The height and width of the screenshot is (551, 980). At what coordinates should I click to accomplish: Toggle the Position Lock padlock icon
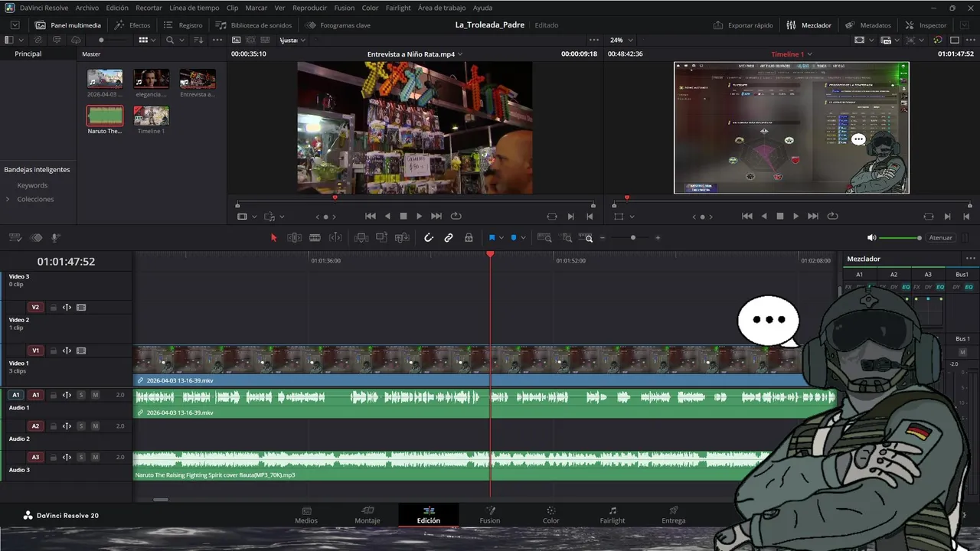469,238
